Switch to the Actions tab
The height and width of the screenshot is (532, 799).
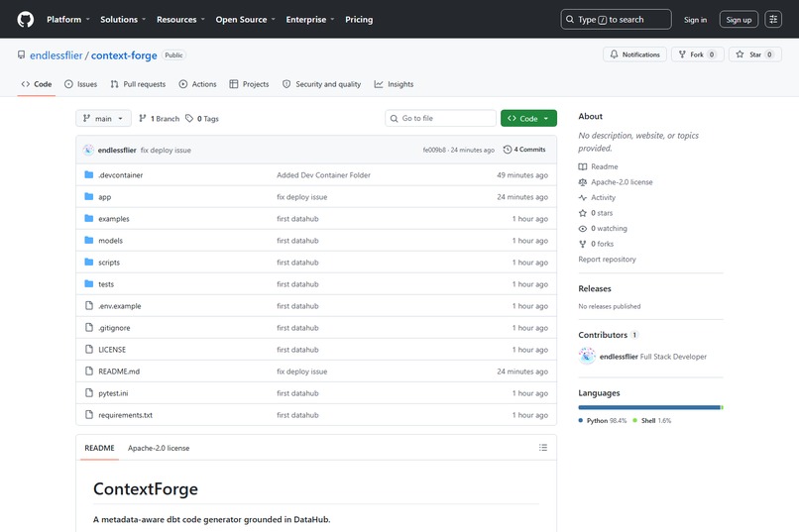tap(197, 84)
